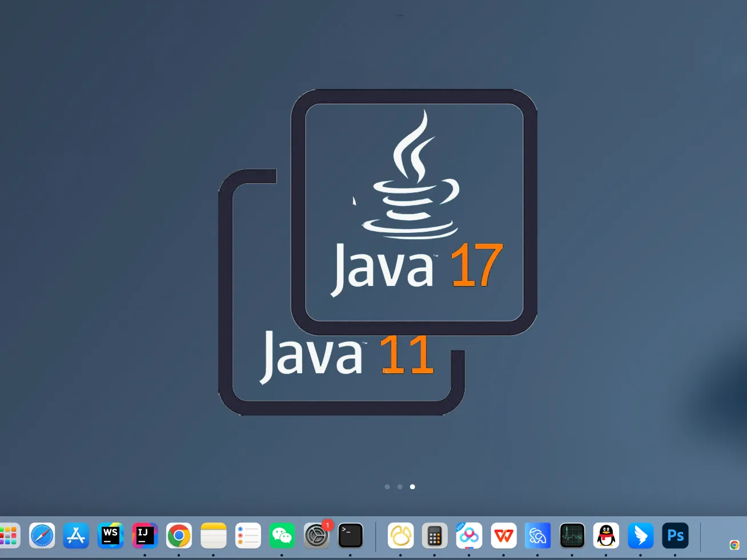Open Baidu Netdisk cloud icon

pyautogui.click(x=469, y=535)
